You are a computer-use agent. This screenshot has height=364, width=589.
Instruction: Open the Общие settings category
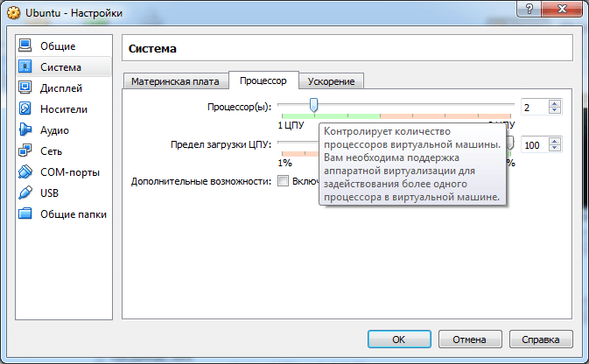pos(58,46)
